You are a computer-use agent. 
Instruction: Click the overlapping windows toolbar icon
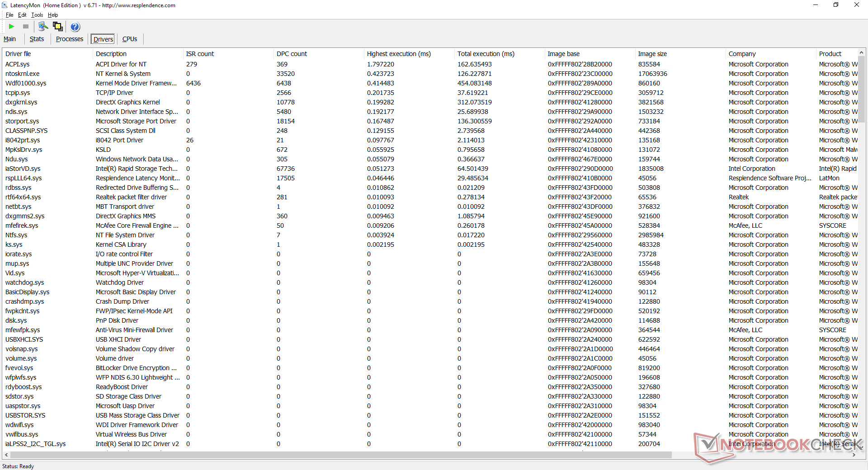pos(58,27)
